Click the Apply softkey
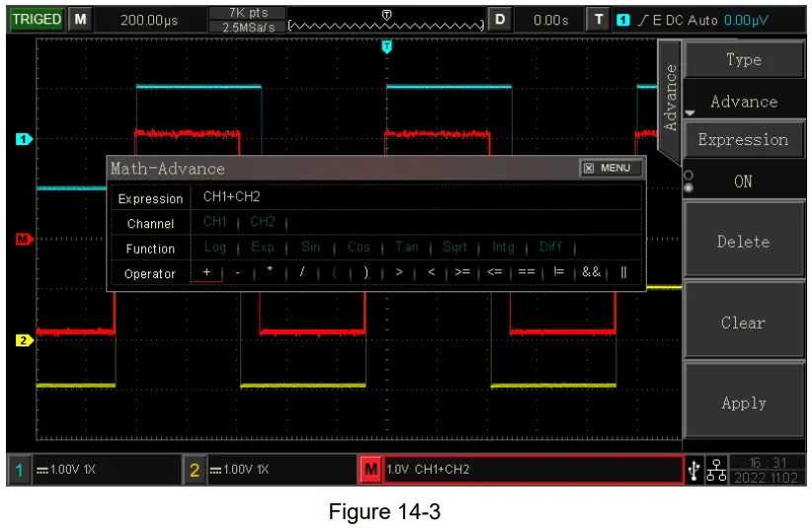The width and height of the screenshot is (812, 528). pos(744,403)
